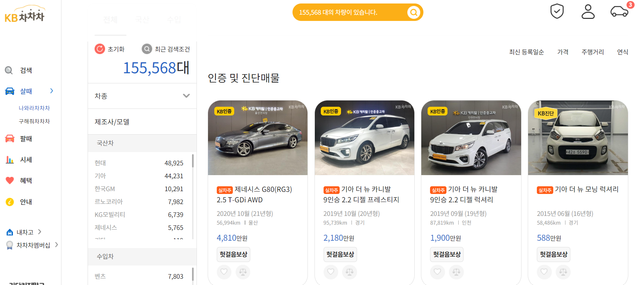This screenshot has width=644, height=285.
Task: Open the gray Genesis G80 photo
Action: tap(258, 138)
